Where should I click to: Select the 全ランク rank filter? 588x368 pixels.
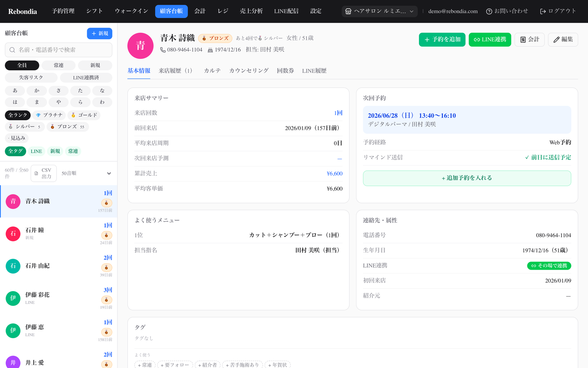(18, 115)
